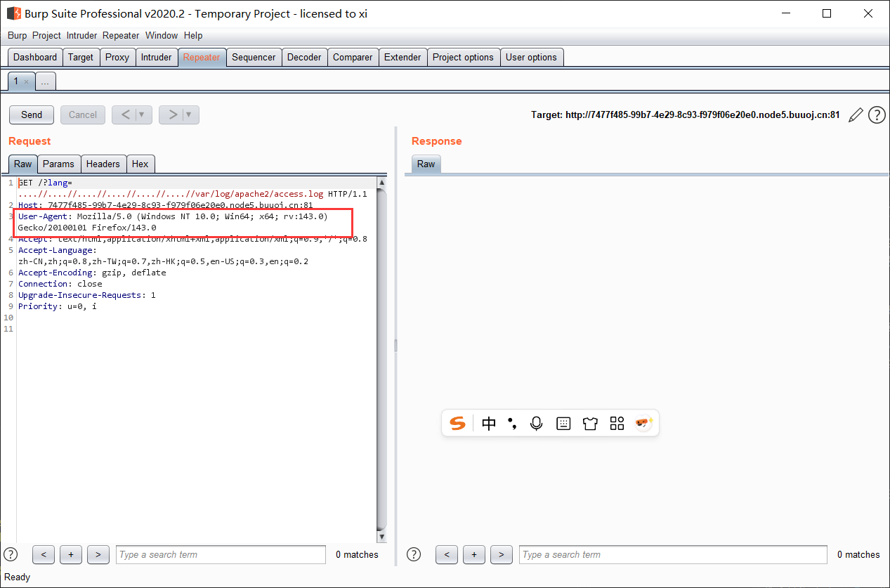Image resolution: width=890 pixels, height=588 pixels.
Task: Click request scrollbar down arrow
Action: pos(382,537)
